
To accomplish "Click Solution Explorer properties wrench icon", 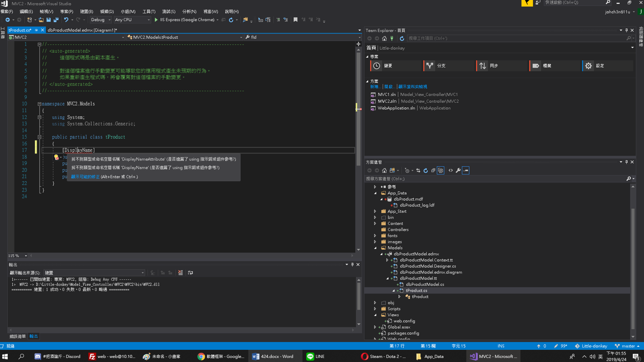I will 458,170.
